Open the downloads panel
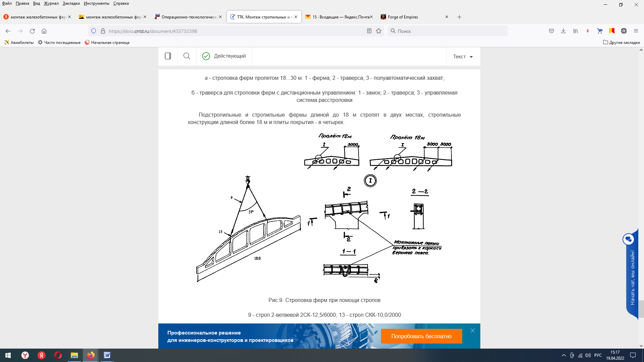The image size is (644, 362). 563,31
